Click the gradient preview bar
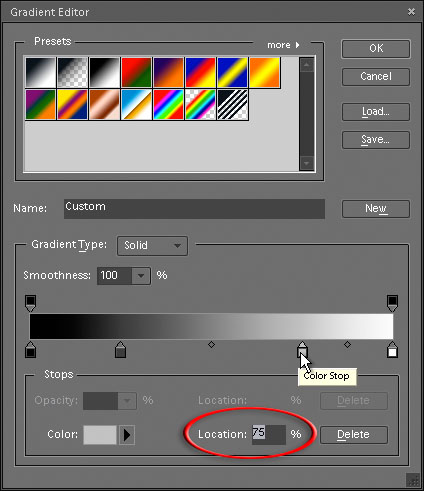The width and height of the screenshot is (424, 491). tap(211, 326)
